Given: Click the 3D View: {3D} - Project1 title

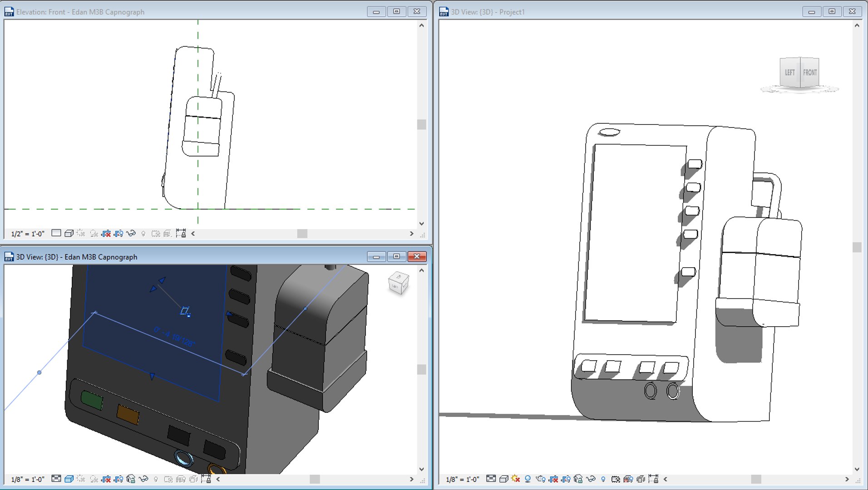Looking at the screenshot, I should (488, 12).
